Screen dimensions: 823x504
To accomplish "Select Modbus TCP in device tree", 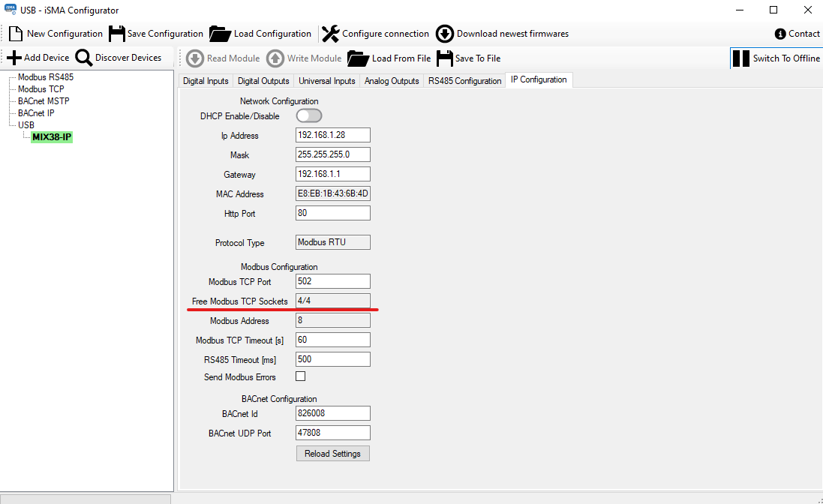I will (41, 89).
